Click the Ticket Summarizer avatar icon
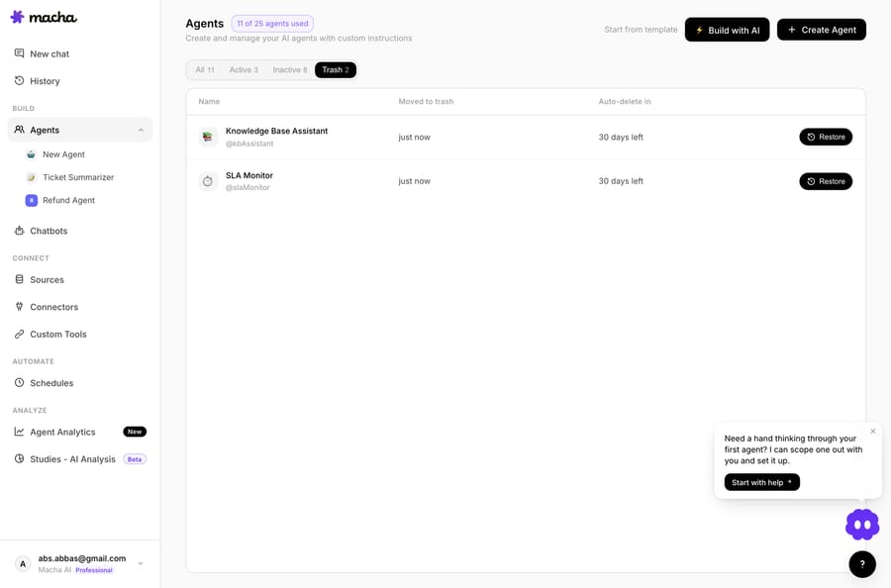The height and width of the screenshot is (588, 891). 32,177
